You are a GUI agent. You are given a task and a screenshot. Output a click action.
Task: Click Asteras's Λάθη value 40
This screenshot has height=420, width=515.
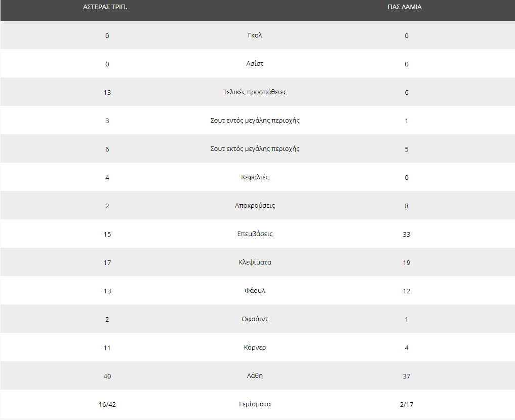pyautogui.click(x=107, y=376)
